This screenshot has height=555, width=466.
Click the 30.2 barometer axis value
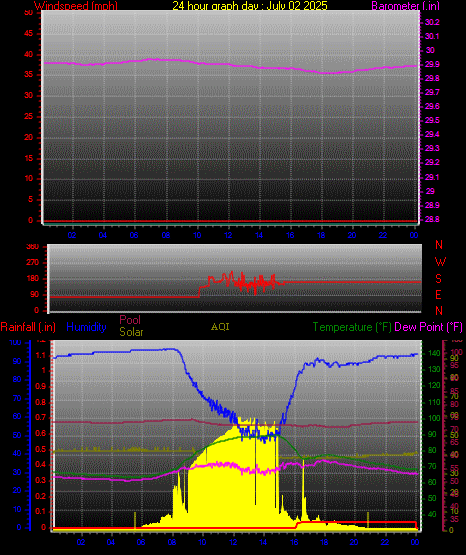pos(432,22)
